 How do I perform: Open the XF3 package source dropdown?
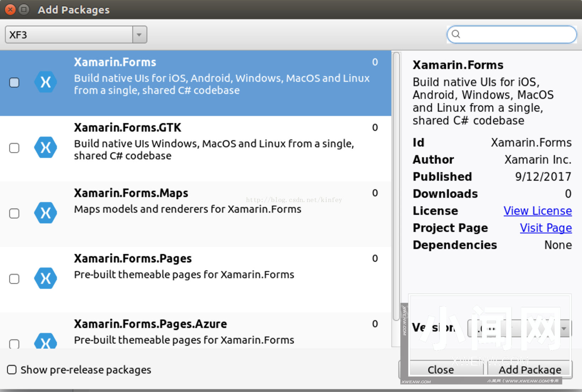pos(76,35)
